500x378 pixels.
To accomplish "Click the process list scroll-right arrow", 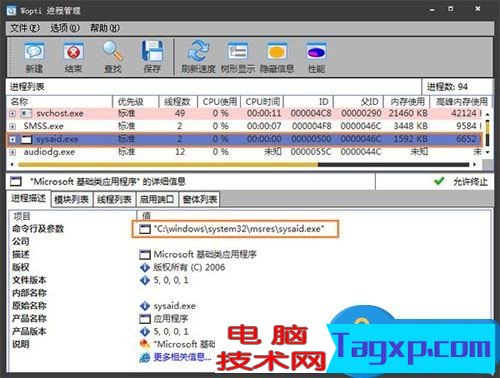I will pyautogui.click(x=474, y=164).
